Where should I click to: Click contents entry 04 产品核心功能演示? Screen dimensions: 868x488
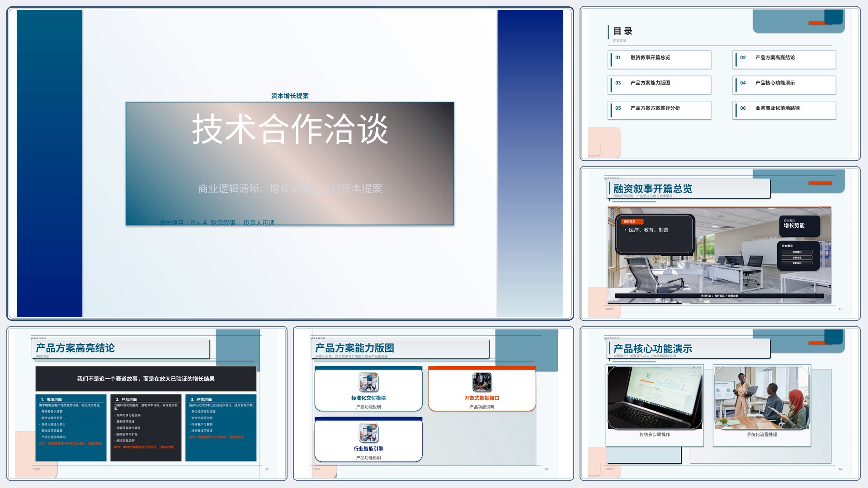[x=784, y=85]
